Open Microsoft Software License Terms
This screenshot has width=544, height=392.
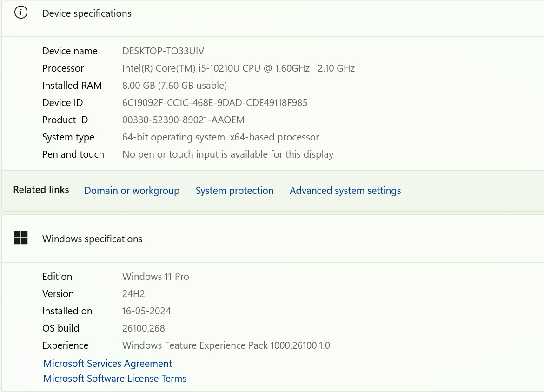115,379
